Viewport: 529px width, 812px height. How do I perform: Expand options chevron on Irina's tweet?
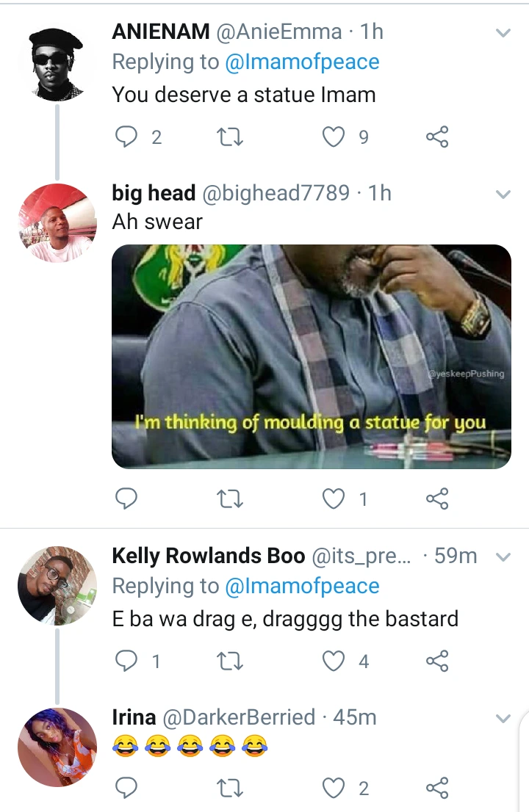click(x=503, y=719)
